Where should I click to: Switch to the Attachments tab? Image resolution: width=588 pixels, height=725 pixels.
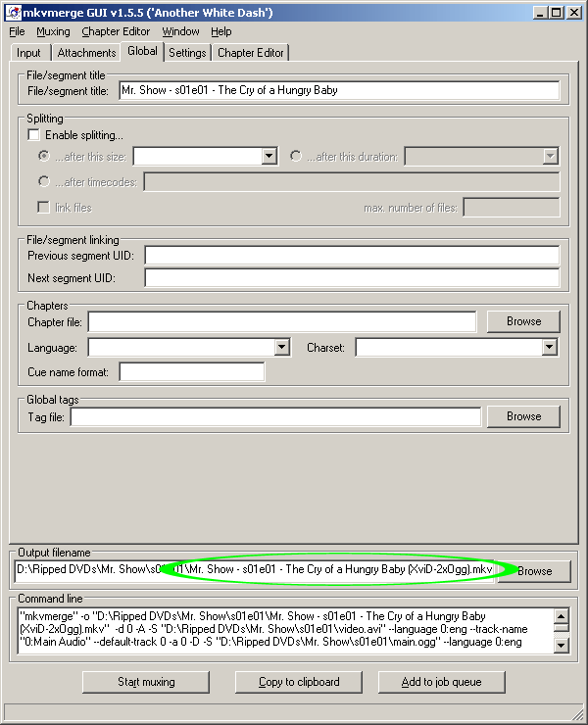click(x=86, y=53)
